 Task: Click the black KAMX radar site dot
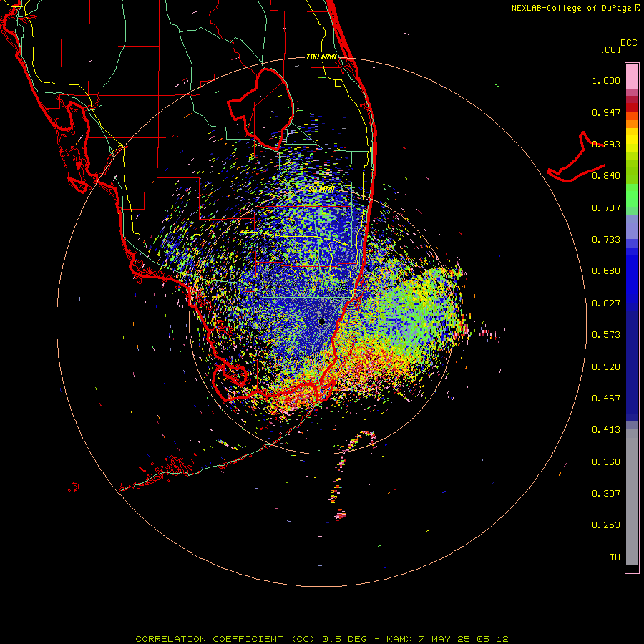(x=322, y=322)
